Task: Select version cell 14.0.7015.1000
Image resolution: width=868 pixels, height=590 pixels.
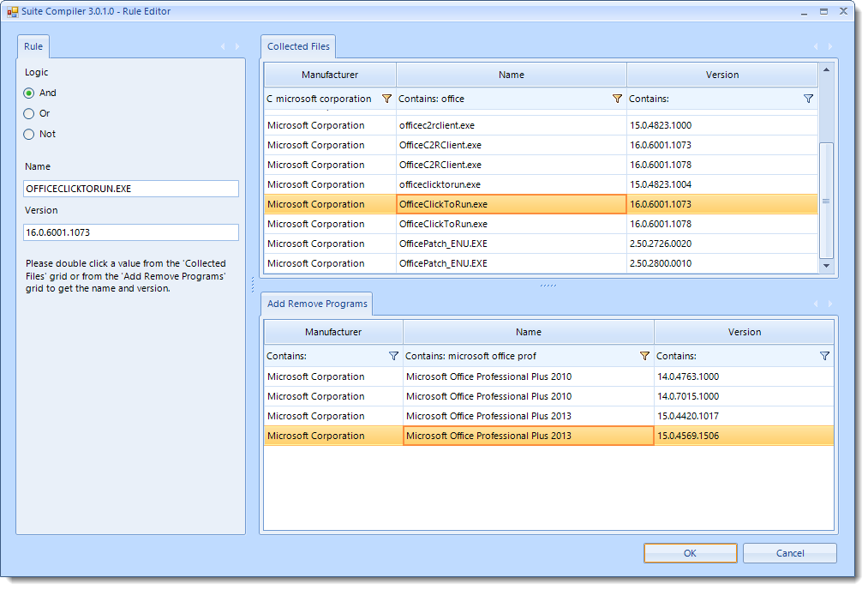Action: [x=745, y=396]
